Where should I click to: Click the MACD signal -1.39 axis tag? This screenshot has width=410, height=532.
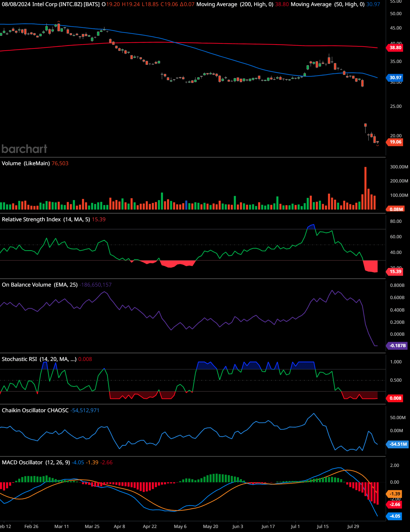(395, 494)
